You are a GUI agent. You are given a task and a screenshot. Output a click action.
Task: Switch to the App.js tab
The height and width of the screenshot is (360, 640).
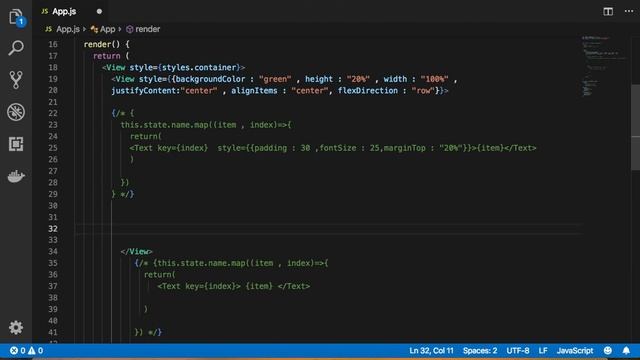(64, 11)
